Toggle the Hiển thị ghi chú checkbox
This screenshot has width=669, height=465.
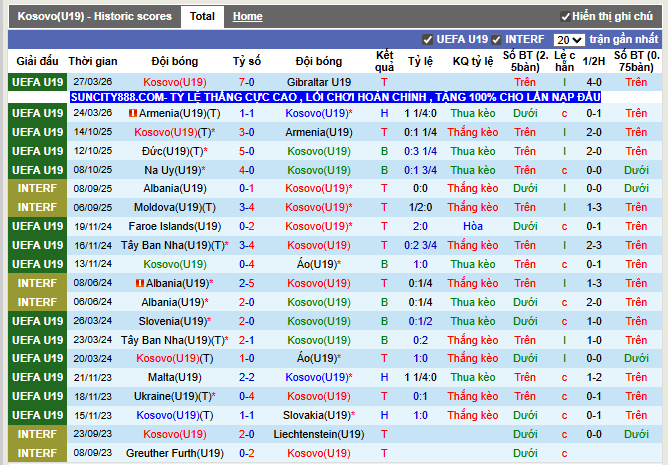(x=566, y=17)
